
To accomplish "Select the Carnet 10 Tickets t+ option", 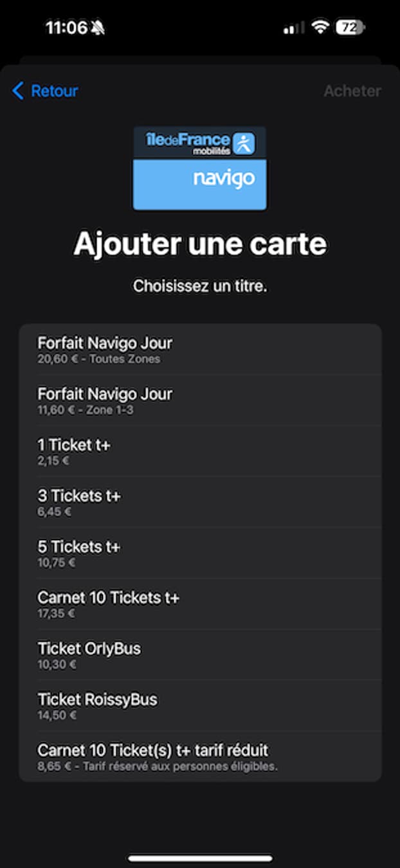I will pyautogui.click(x=199, y=604).
